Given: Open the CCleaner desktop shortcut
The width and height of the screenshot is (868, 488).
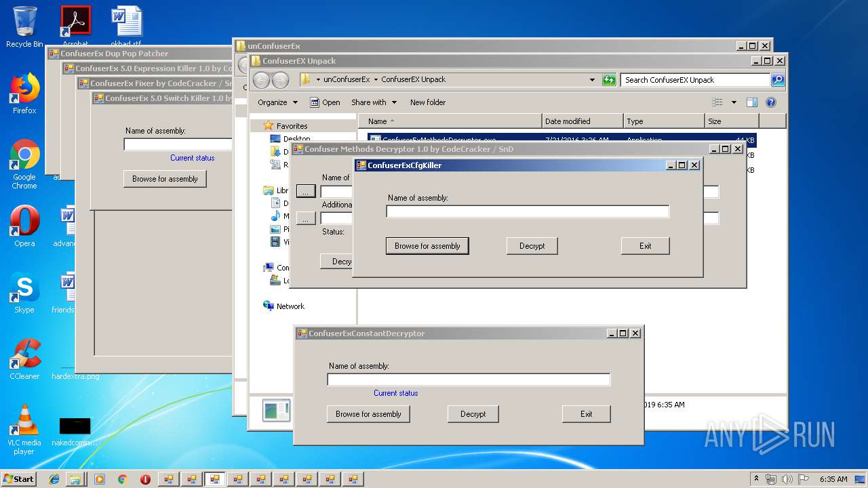Looking at the screenshot, I should 24,359.
